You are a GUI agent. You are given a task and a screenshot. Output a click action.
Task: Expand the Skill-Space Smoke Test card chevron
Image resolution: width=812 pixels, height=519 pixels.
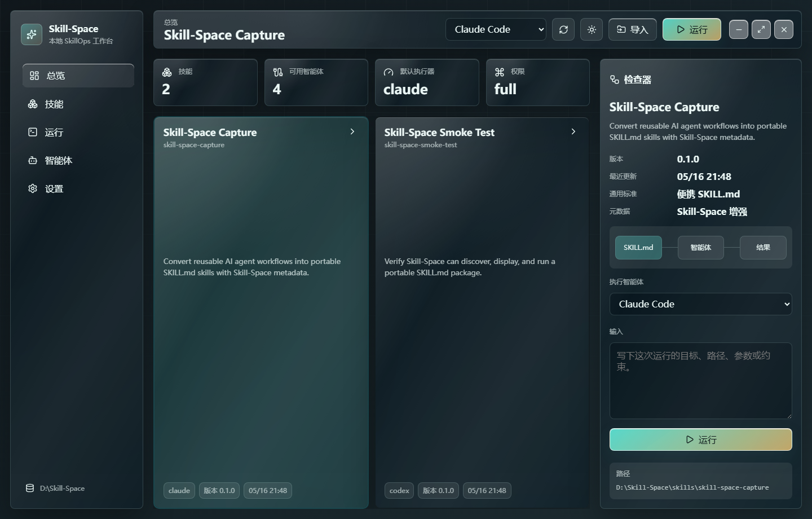click(573, 131)
